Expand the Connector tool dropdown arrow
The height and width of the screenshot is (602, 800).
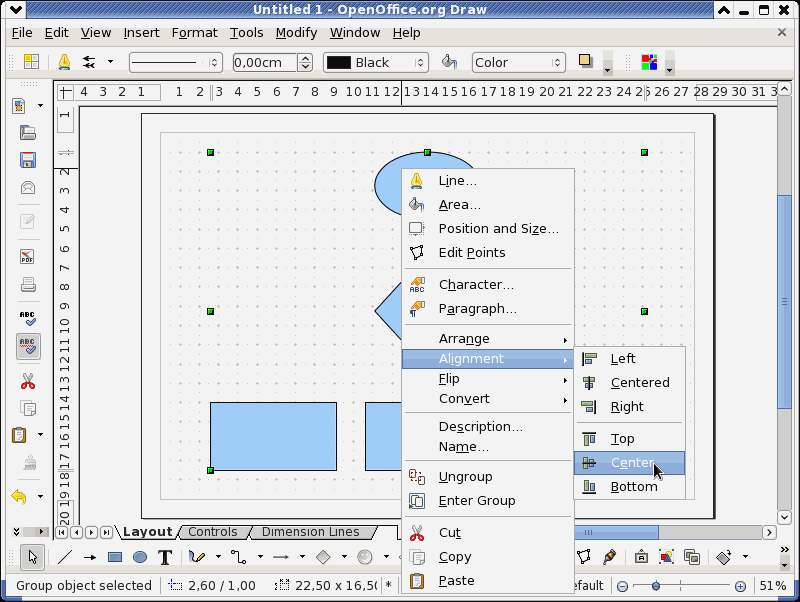click(260, 557)
